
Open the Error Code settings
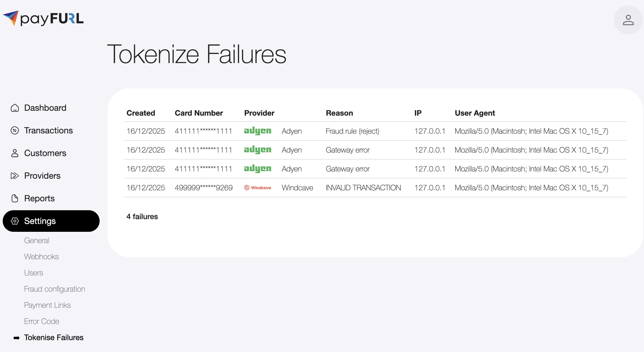point(42,321)
